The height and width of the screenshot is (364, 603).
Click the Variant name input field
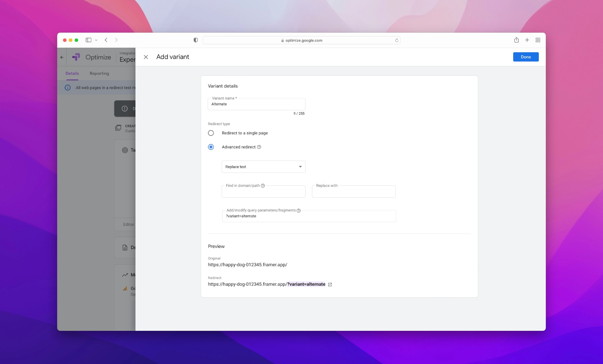pyautogui.click(x=256, y=104)
